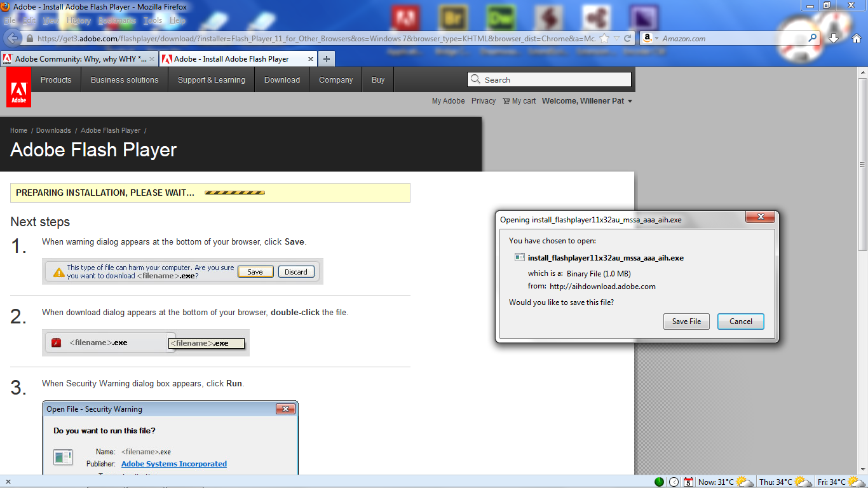Open the Company navigation menu
Image resolution: width=868 pixels, height=488 pixels.
(x=336, y=80)
